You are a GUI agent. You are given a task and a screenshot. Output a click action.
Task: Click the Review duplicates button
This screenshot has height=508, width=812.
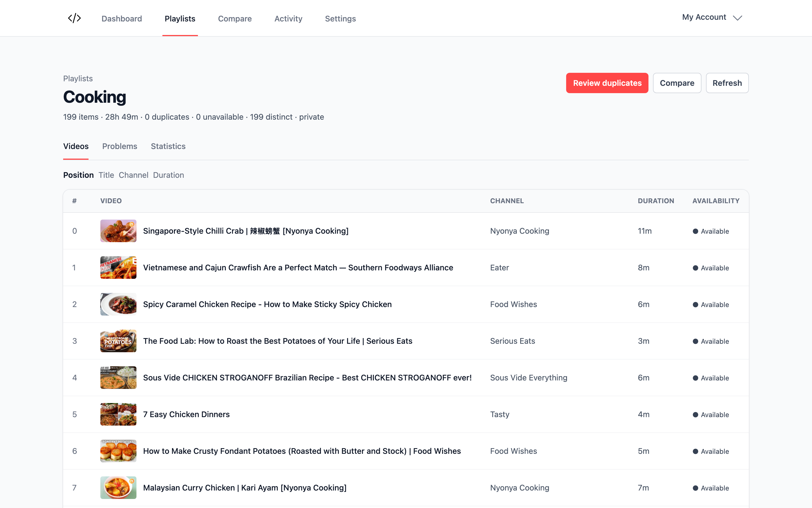[x=607, y=83]
